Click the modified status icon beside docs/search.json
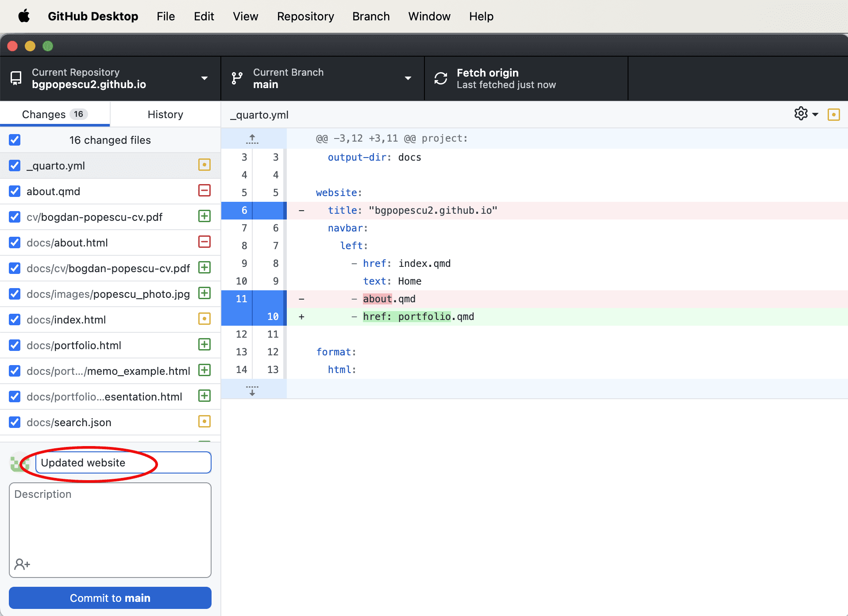Image resolution: width=848 pixels, height=616 pixels. click(x=204, y=422)
